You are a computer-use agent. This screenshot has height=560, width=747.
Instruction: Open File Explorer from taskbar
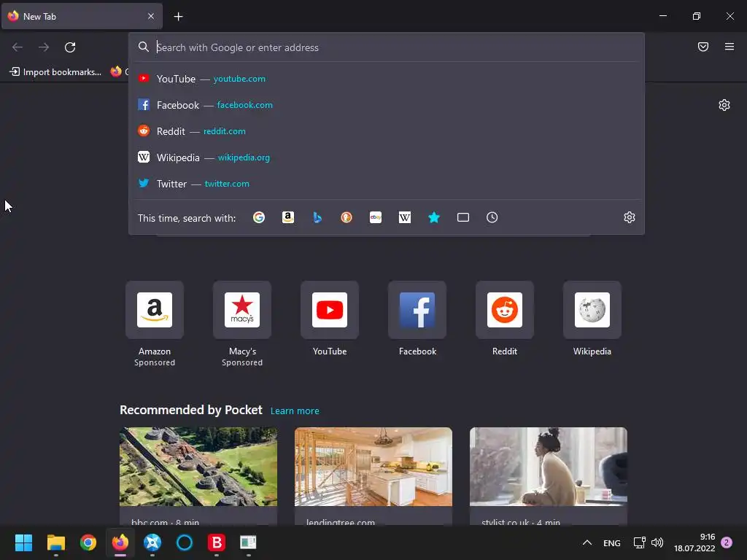click(55, 542)
